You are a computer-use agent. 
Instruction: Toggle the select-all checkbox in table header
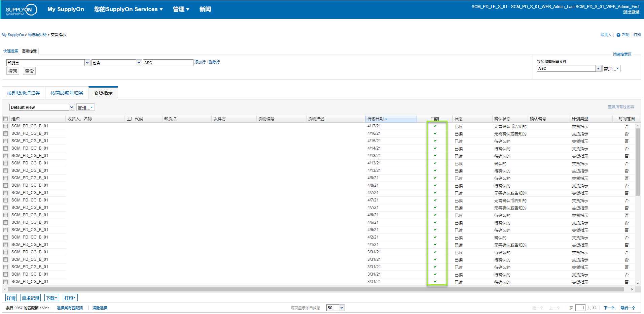pyautogui.click(x=6, y=119)
